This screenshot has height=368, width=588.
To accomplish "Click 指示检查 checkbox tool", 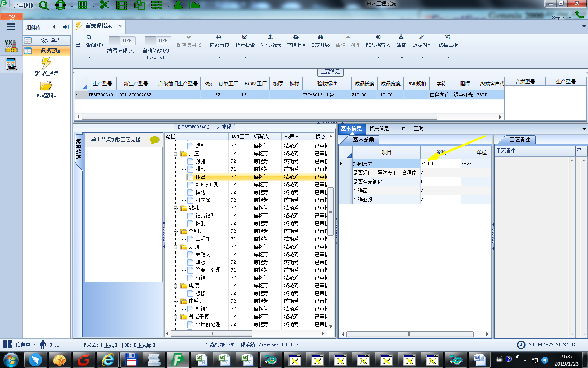I will pyautogui.click(x=245, y=41).
